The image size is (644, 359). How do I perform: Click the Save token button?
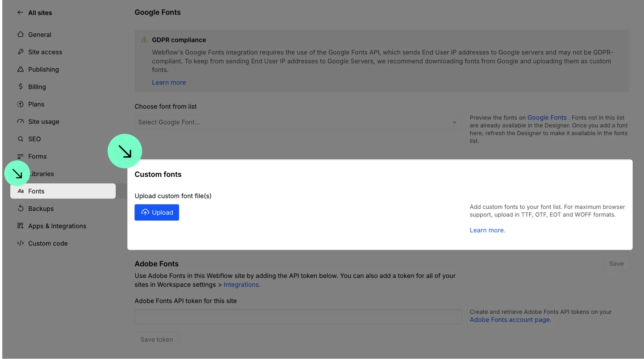[157, 340]
